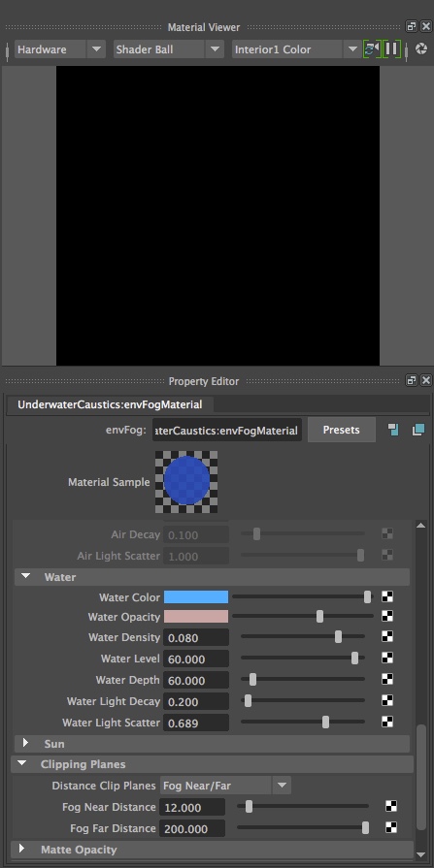Float the Property Editor panel

tap(412, 380)
